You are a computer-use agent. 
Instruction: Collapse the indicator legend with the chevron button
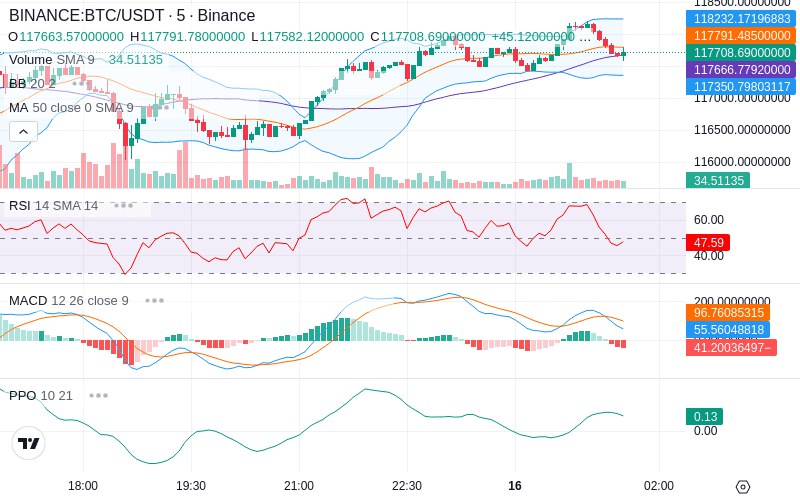coord(23,132)
